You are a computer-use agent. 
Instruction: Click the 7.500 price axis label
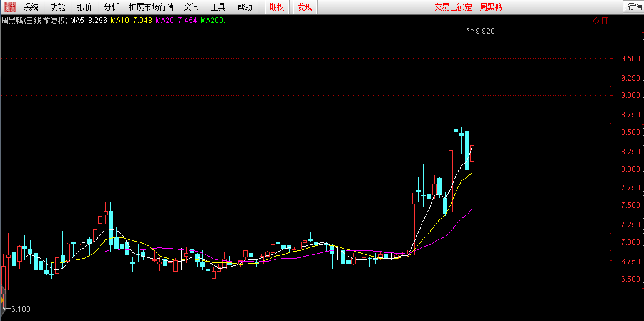click(x=630, y=205)
